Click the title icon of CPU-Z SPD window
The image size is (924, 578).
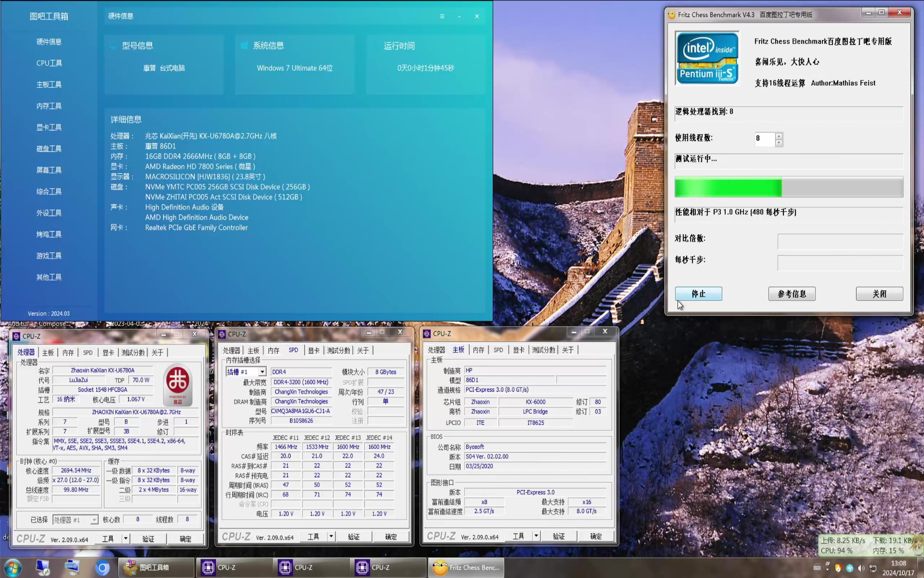[x=222, y=334]
